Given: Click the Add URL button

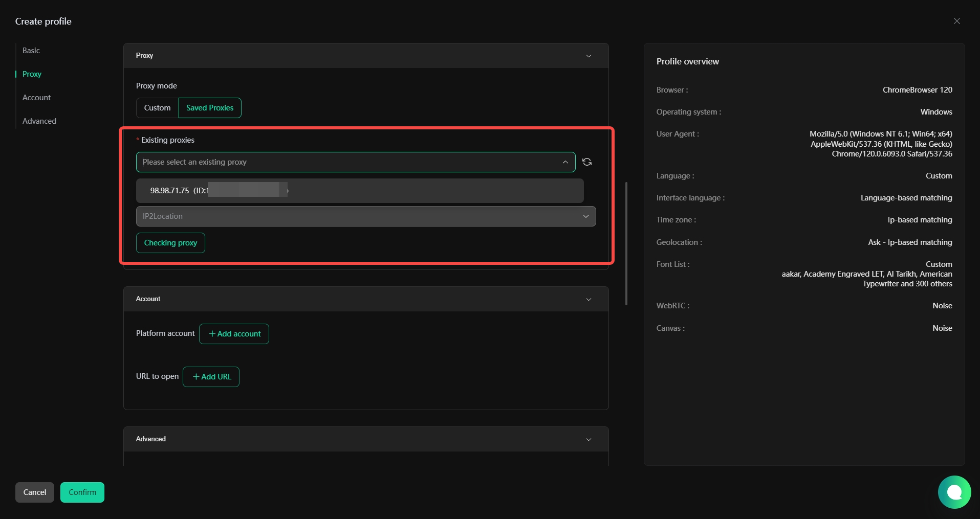Looking at the screenshot, I should [x=211, y=377].
